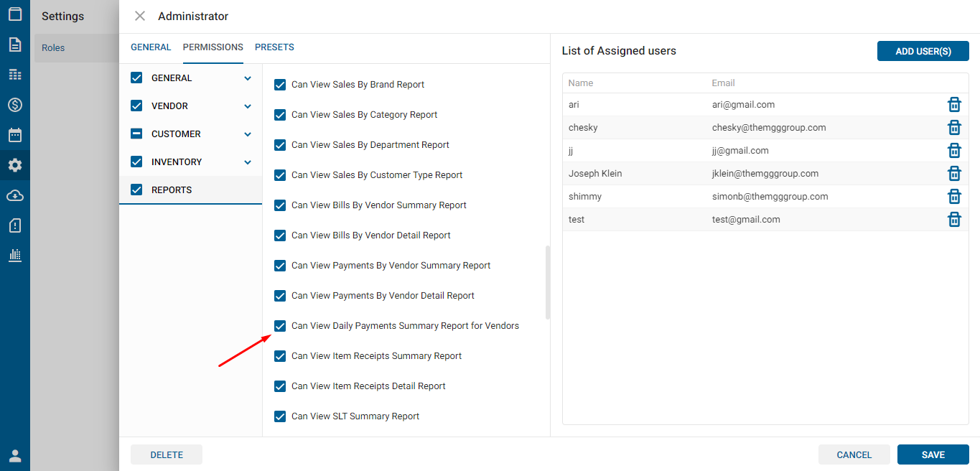Click the ADD USER(S) button
This screenshot has height=471, width=980.
pos(923,51)
